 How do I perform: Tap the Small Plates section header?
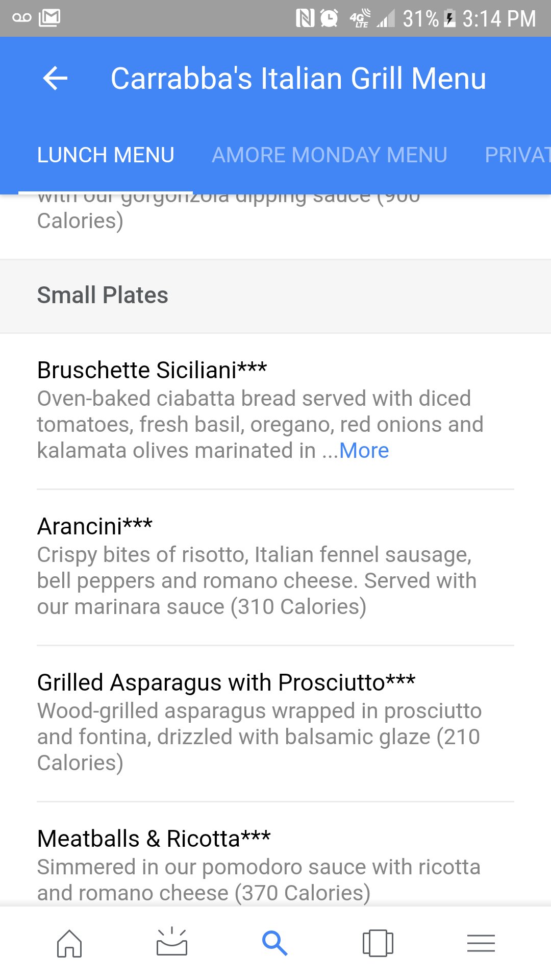tap(103, 295)
